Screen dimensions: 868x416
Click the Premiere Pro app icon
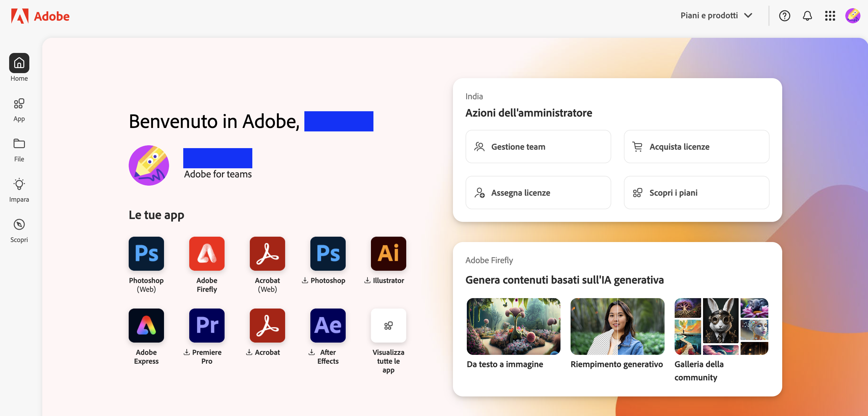click(207, 326)
